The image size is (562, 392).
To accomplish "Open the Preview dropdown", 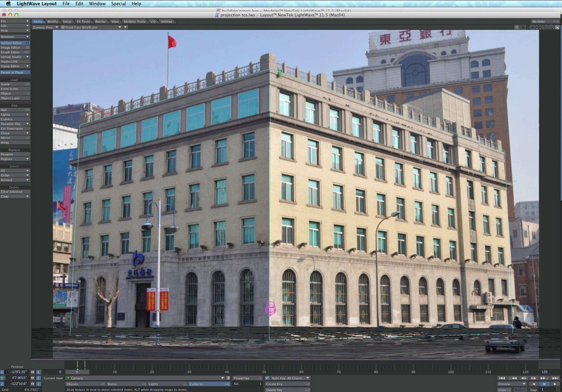I will click(x=512, y=384).
